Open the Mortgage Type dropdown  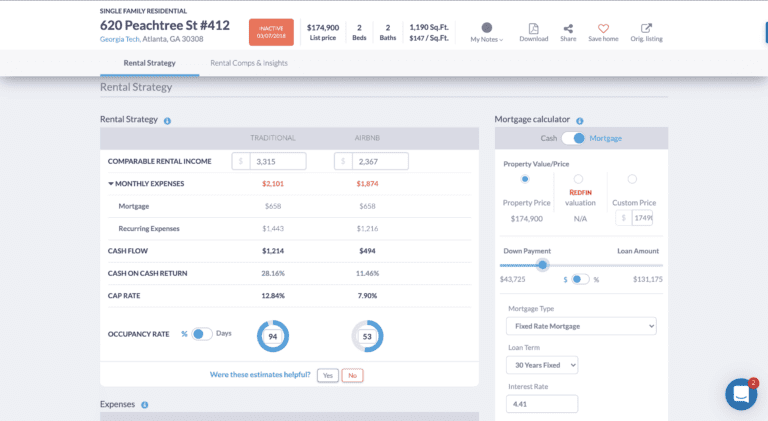581,326
